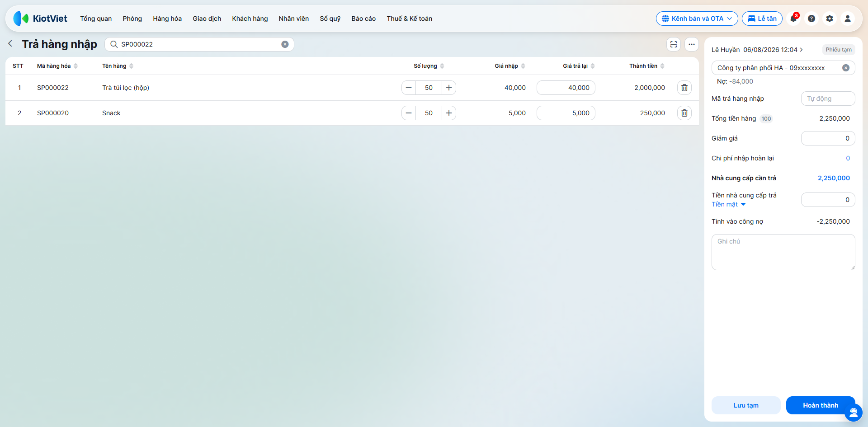Viewport: 868px width, 427px height.
Task: Sort by Giá trả lại column
Action: tap(579, 66)
